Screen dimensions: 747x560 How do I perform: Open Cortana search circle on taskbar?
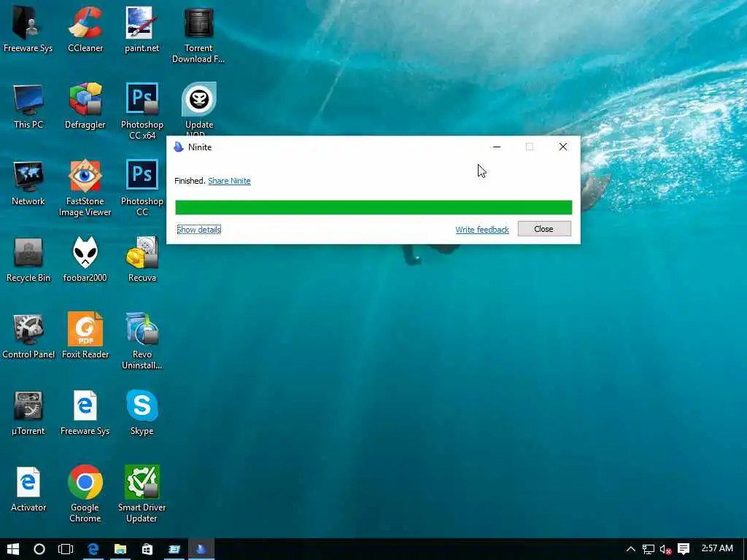pyautogui.click(x=39, y=549)
